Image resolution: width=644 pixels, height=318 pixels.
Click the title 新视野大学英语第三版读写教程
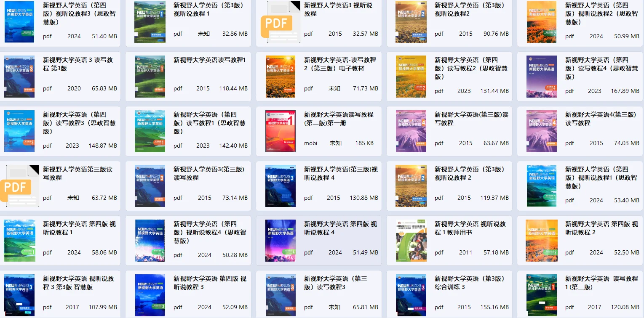pos(77,173)
